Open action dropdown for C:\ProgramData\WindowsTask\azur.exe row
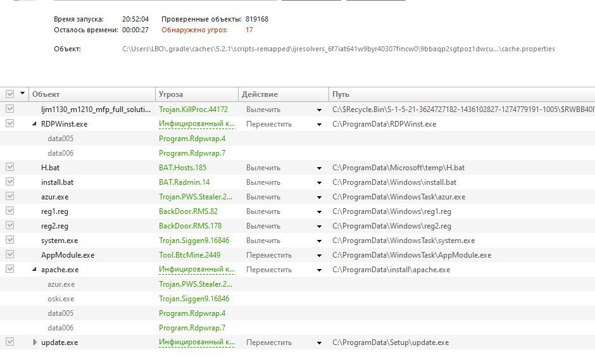595x364 pixels. [319, 198]
